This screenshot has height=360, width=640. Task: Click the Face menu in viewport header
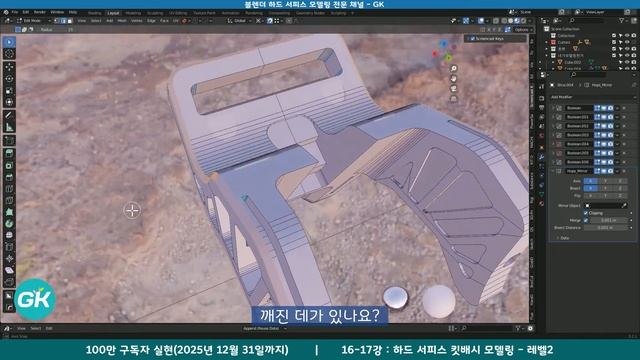[x=164, y=20]
